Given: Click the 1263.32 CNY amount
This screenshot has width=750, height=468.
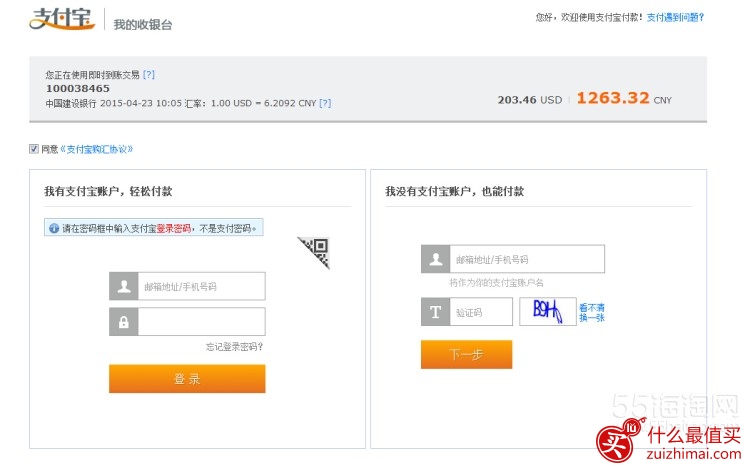Looking at the screenshot, I should click(x=624, y=98).
